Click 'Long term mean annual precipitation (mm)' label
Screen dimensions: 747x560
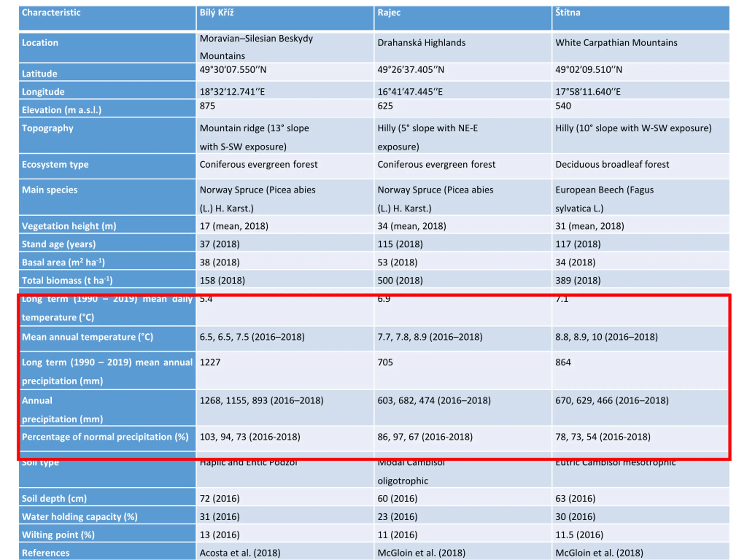coord(107,371)
